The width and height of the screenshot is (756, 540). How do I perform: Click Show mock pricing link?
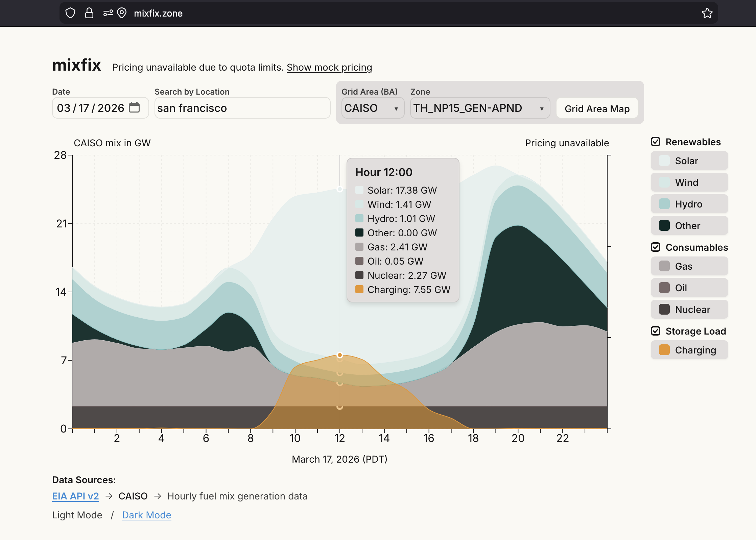[x=329, y=67]
